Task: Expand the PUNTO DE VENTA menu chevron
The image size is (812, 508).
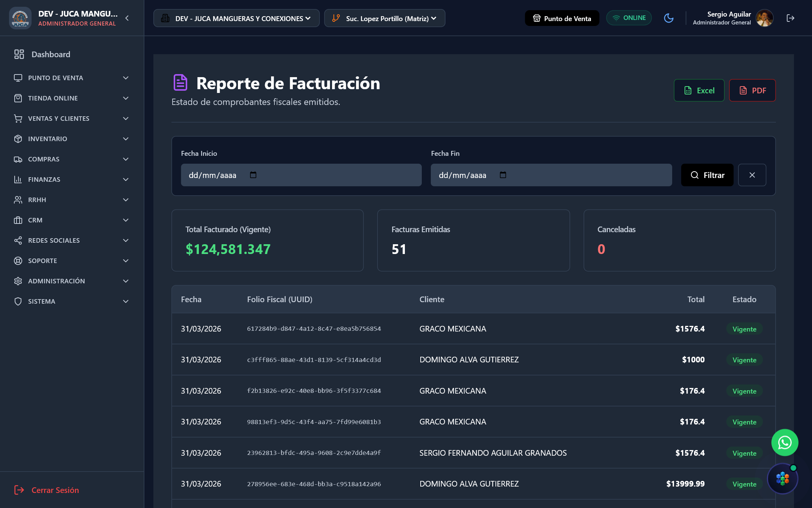Action: (126, 78)
